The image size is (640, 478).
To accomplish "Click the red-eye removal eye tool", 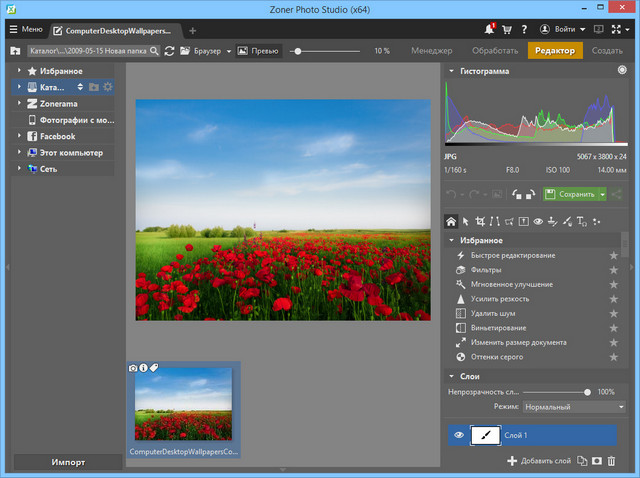I will click(538, 222).
